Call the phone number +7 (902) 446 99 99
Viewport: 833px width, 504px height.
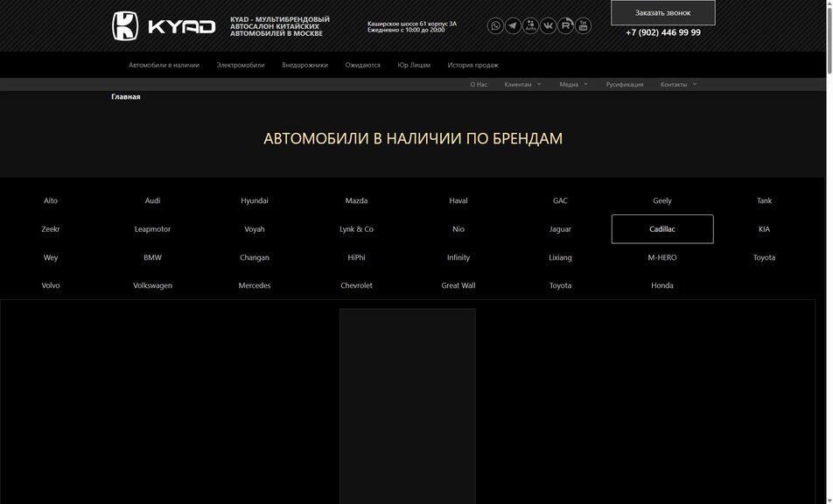click(663, 32)
